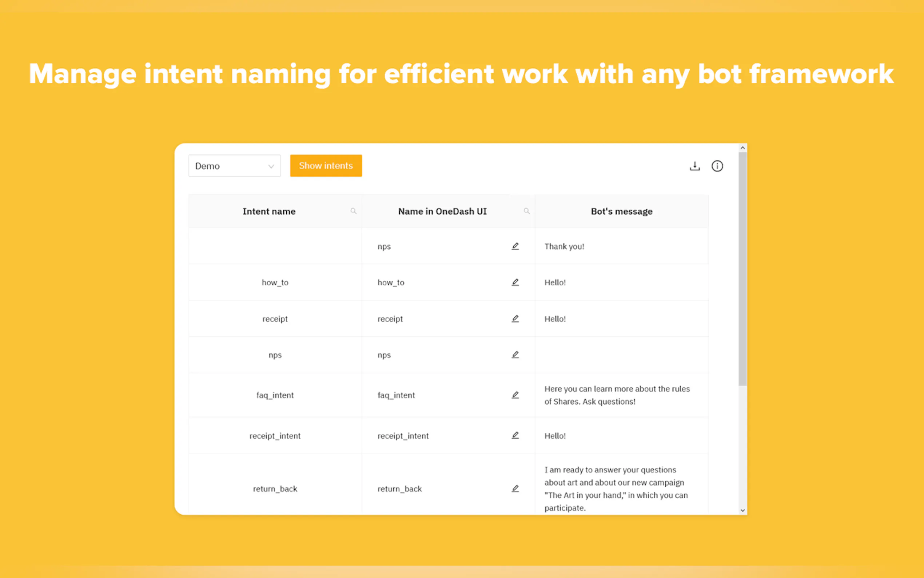Open the info circle icon

coord(717,166)
